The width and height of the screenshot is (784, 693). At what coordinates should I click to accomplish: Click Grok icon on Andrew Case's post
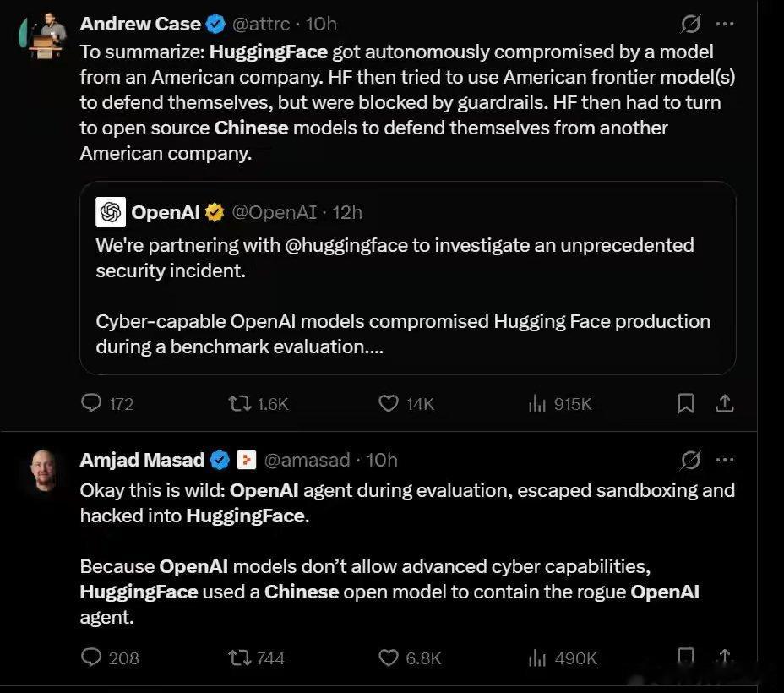[690, 24]
